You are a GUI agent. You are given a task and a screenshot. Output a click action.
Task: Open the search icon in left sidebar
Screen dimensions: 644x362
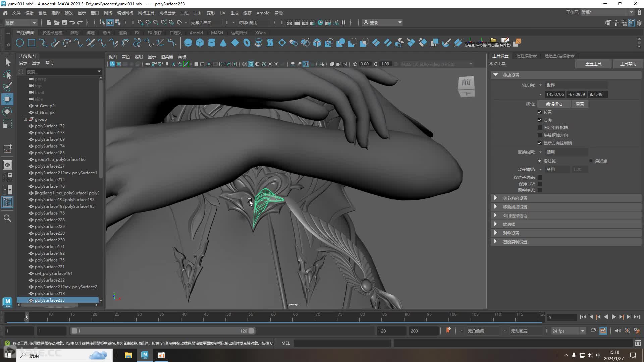(7, 219)
